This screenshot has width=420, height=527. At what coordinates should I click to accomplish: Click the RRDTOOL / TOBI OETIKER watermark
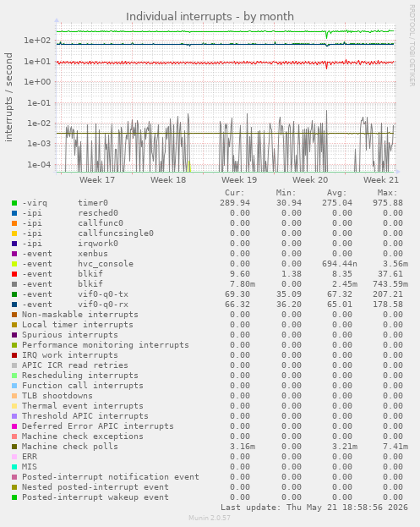click(x=412, y=46)
